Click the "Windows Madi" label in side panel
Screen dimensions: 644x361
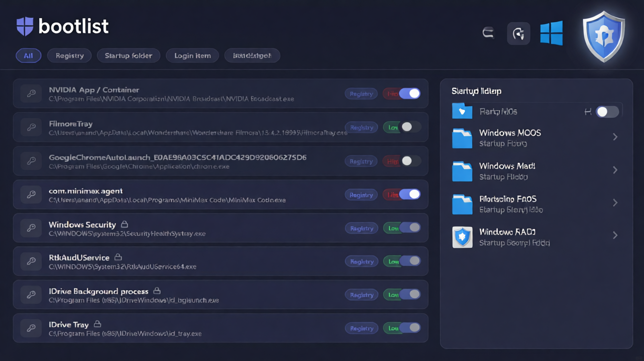pos(507,166)
